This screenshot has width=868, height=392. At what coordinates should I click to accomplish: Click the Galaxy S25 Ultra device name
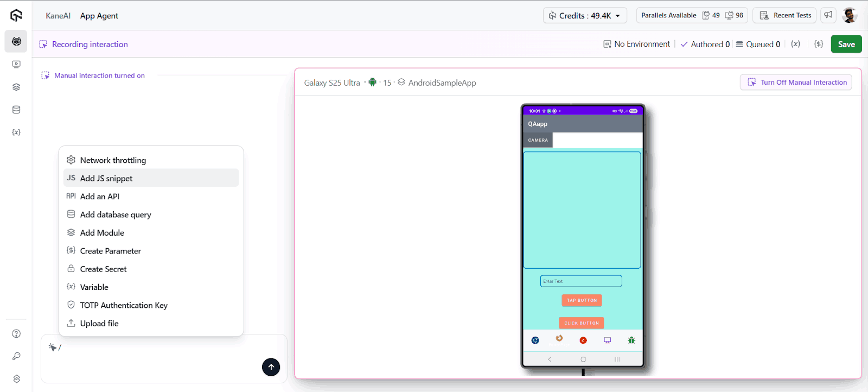click(x=332, y=83)
